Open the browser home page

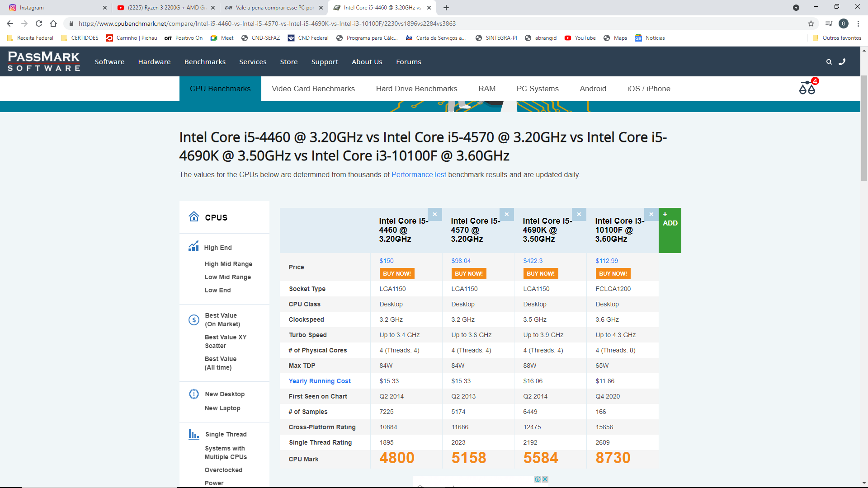[x=53, y=23]
